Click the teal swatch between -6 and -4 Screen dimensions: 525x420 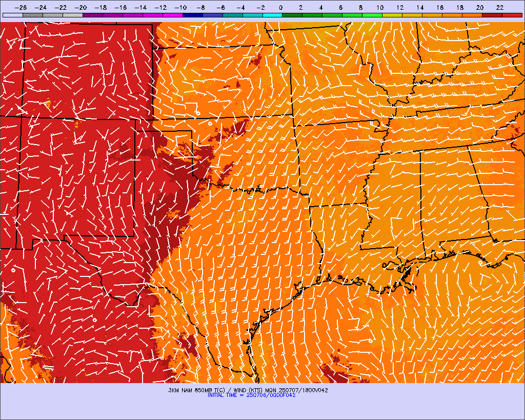pos(232,15)
